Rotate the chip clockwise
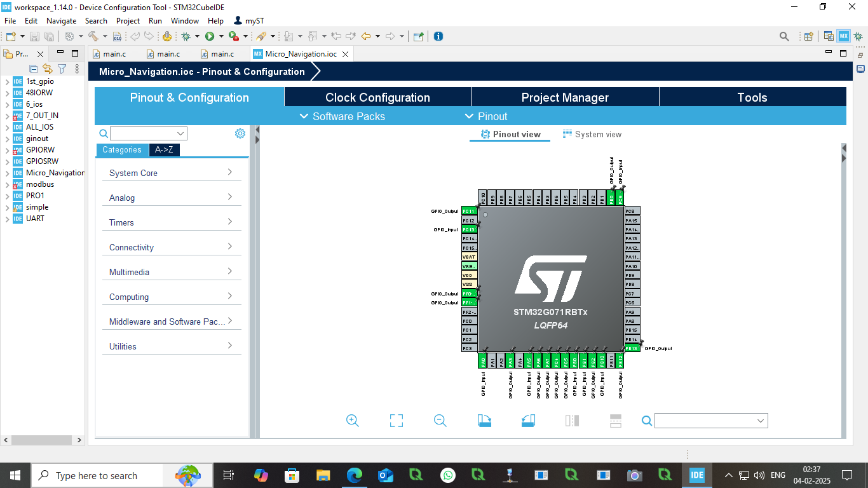Viewport: 868px width, 488px height. 485,421
